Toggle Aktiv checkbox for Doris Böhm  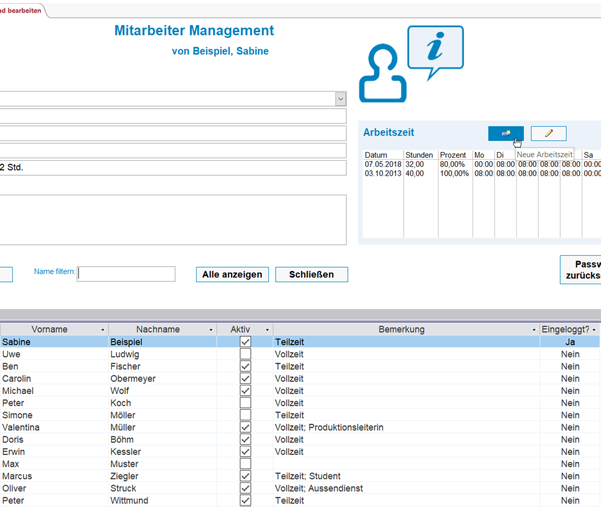pos(245,439)
